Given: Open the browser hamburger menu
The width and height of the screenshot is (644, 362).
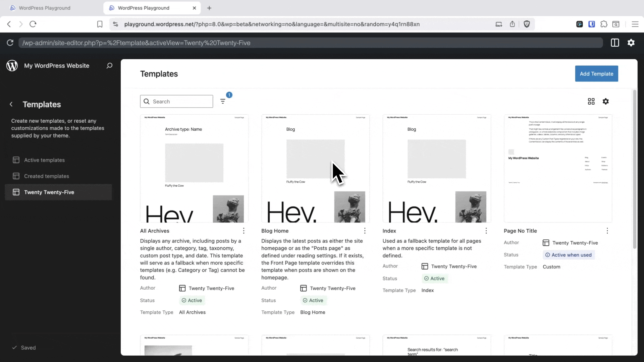Looking at the screenshot, I should point(635,24).
